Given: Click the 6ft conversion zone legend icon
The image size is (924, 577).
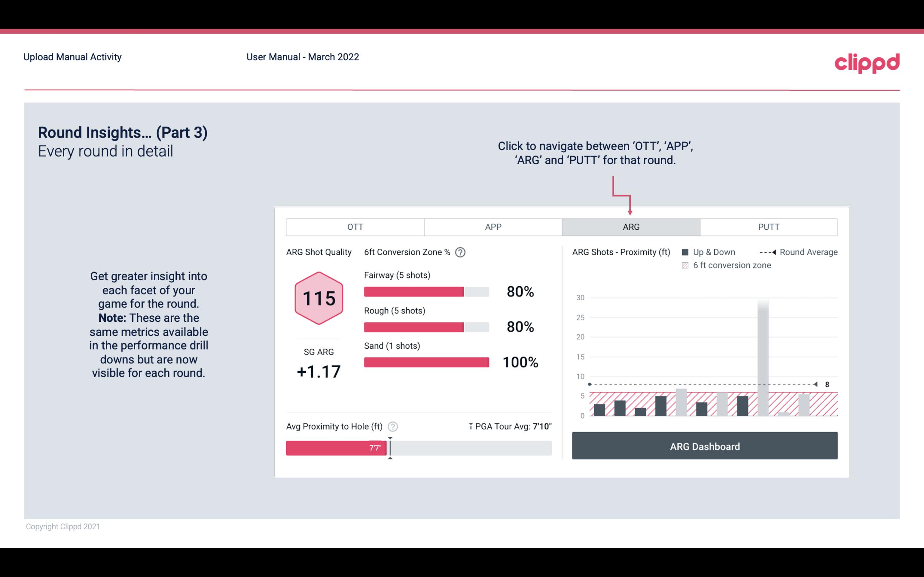Looking at the screenshot, I should pyautogui.click(x=686, y=264).
